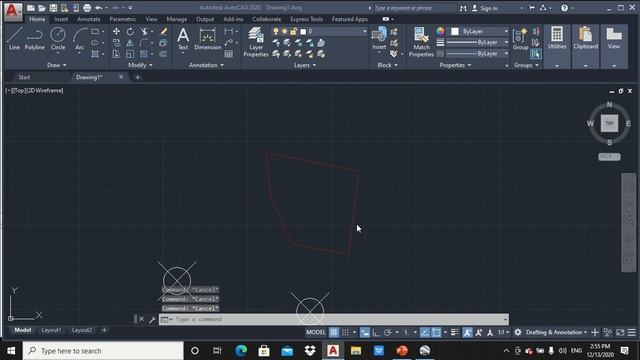The width and height of the screenshot is (640, 360).
Task: Toggle annotation visibility in status bar
Action: coord(467,332)
